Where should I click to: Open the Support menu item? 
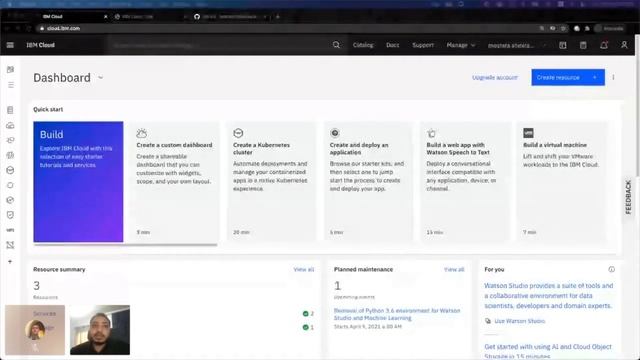click(x=423, y=45)
